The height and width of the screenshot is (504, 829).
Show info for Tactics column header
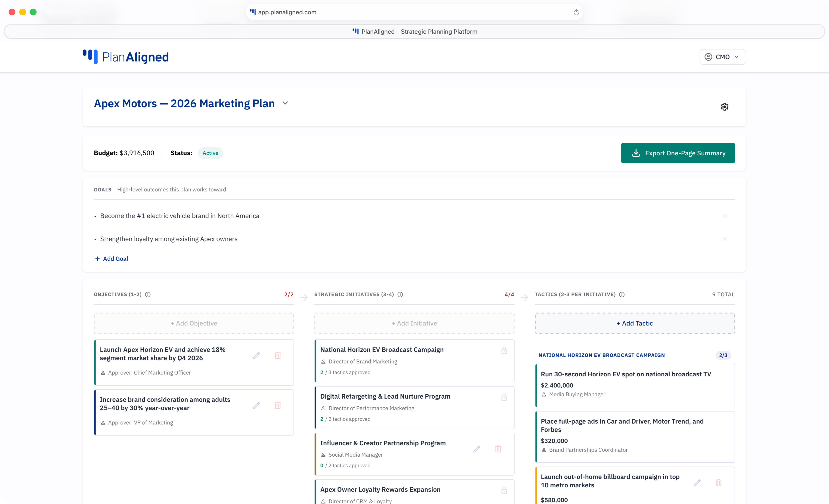click(x=622, y=295)
